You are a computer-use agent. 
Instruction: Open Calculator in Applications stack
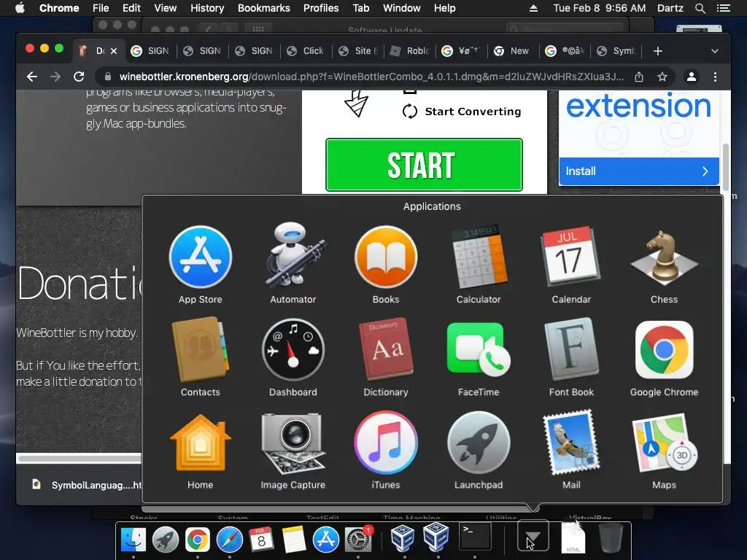click(x=479, y=257)
